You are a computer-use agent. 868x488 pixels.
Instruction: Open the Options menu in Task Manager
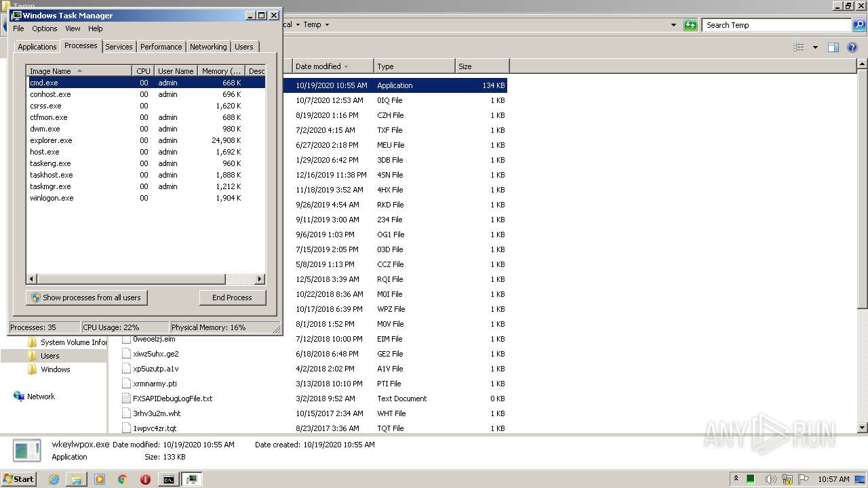pyautogui.click(x=45, y=28)
